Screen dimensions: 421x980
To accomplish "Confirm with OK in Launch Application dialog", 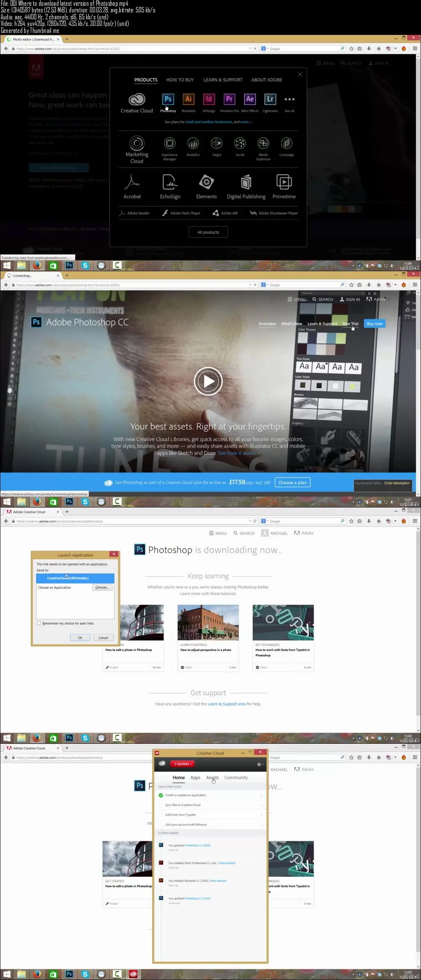I will [80, 638].
